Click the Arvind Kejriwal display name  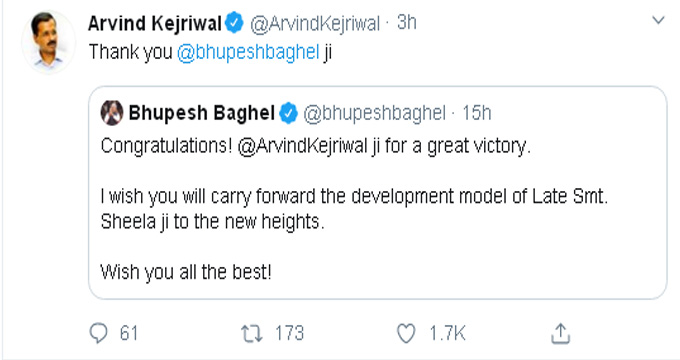pos(155,23)
